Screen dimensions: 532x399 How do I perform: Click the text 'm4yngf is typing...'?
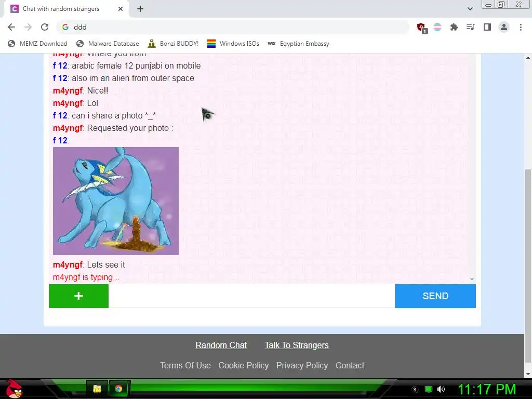(x=86, y=277)
